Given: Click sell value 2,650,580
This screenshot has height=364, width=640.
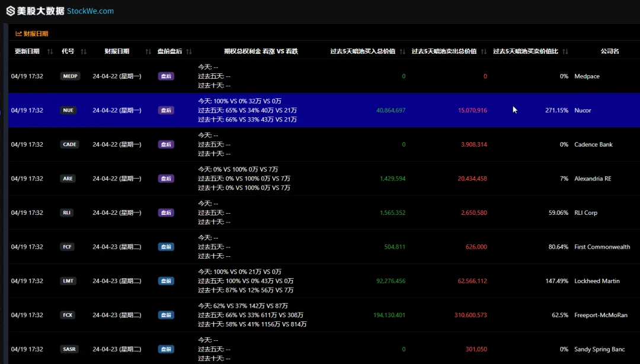Looking at the screenshot, I should (474, 212).
